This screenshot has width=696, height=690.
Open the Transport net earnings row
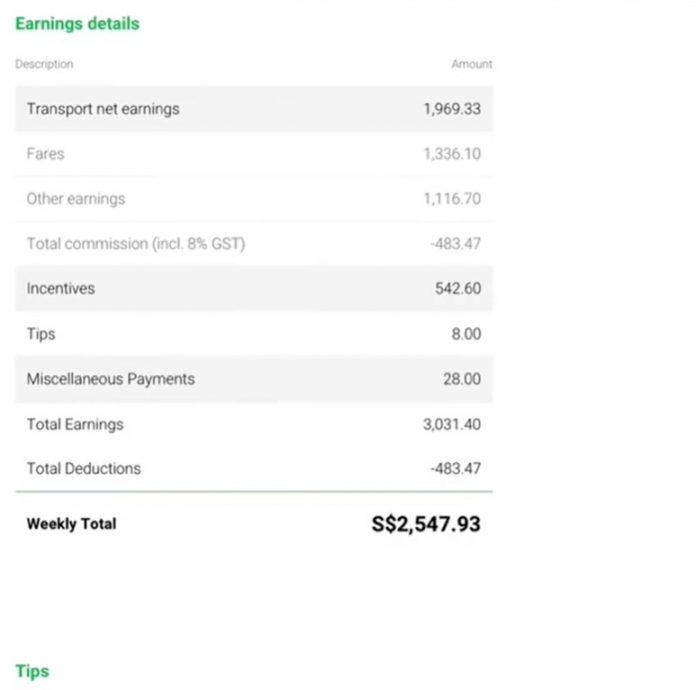[x=103, y=108]
